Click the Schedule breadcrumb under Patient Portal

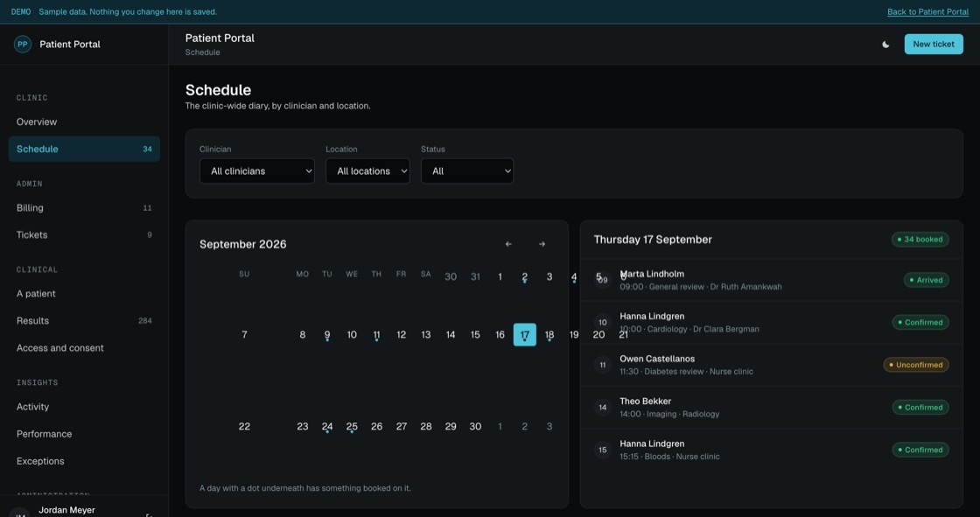pos(202,52)
